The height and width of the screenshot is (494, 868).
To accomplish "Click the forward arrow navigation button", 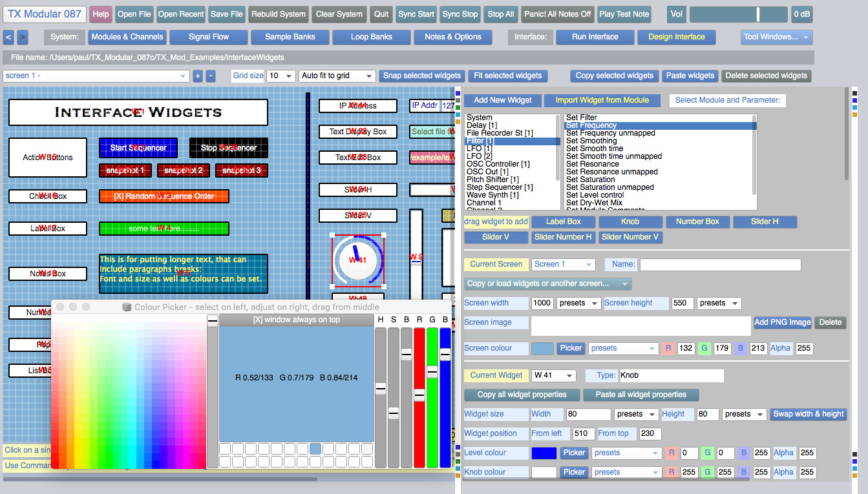I will click(x=23, y=37).
